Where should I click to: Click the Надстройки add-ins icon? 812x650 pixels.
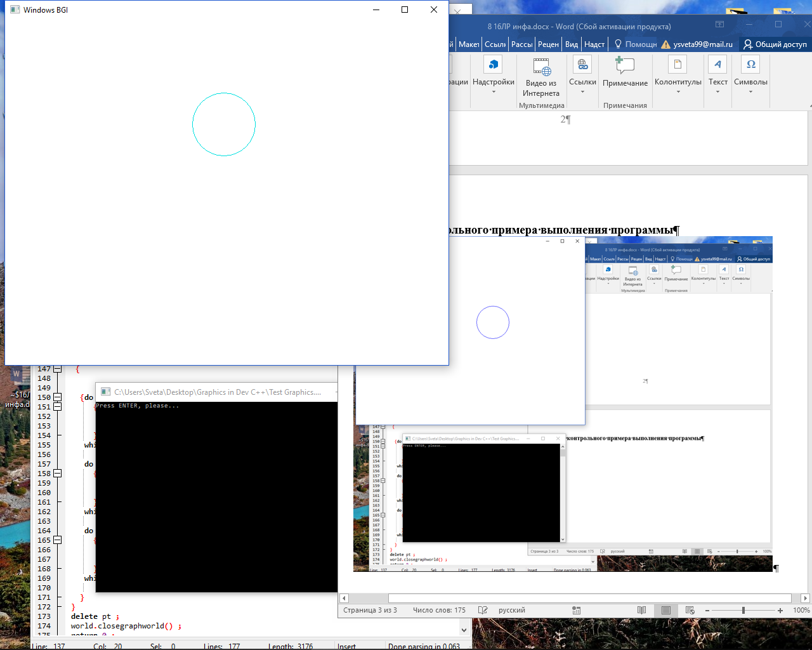click(x=493, y=65)
